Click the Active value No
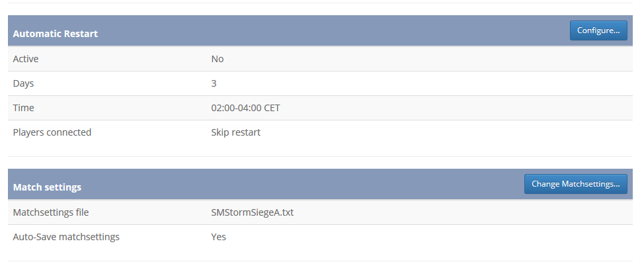 pyautogui.click(x=218, y=59)
